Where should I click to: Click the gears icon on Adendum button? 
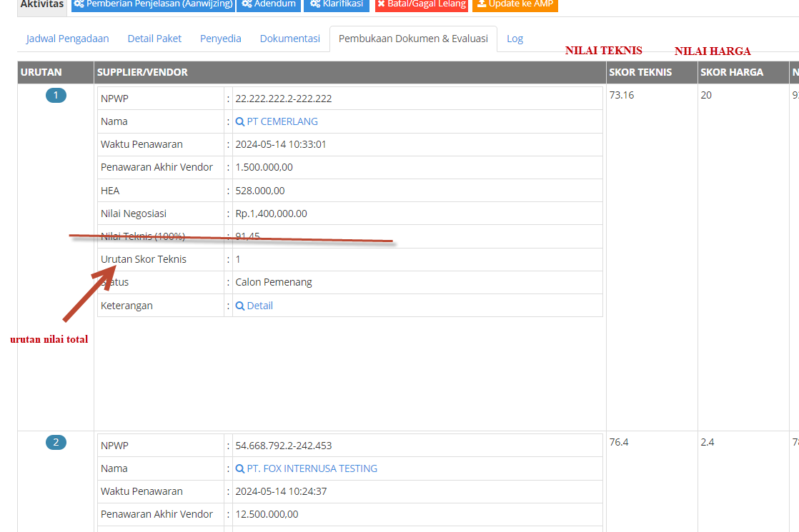pos(247,4)
